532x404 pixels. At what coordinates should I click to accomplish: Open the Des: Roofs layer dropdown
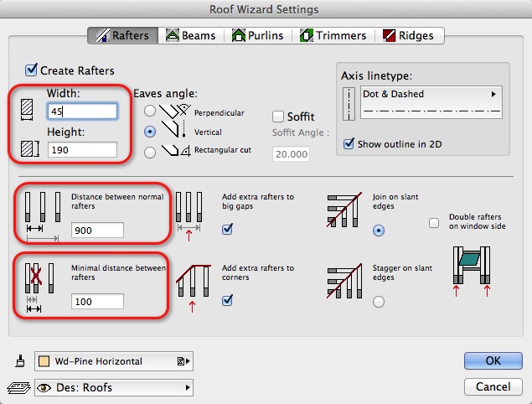point(114,387)
